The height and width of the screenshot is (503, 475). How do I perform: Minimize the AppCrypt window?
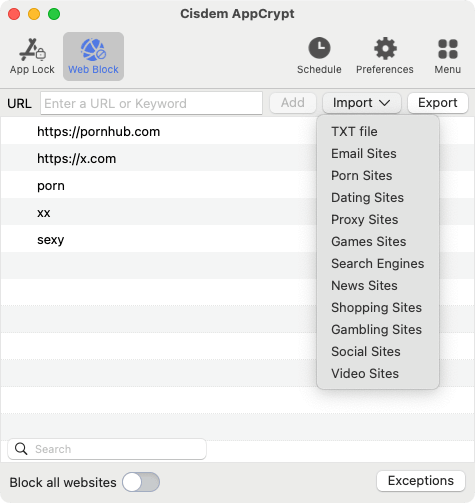pos(34,14)
